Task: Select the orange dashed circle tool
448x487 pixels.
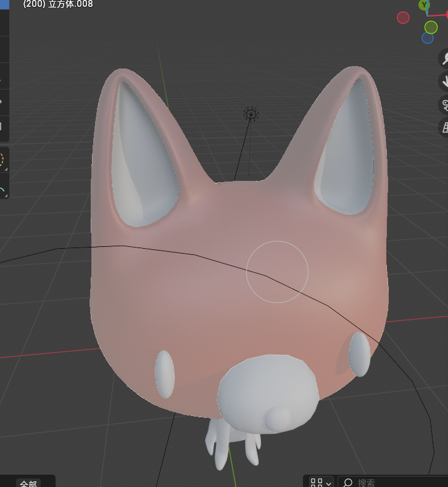Action: tap(2, 159)
